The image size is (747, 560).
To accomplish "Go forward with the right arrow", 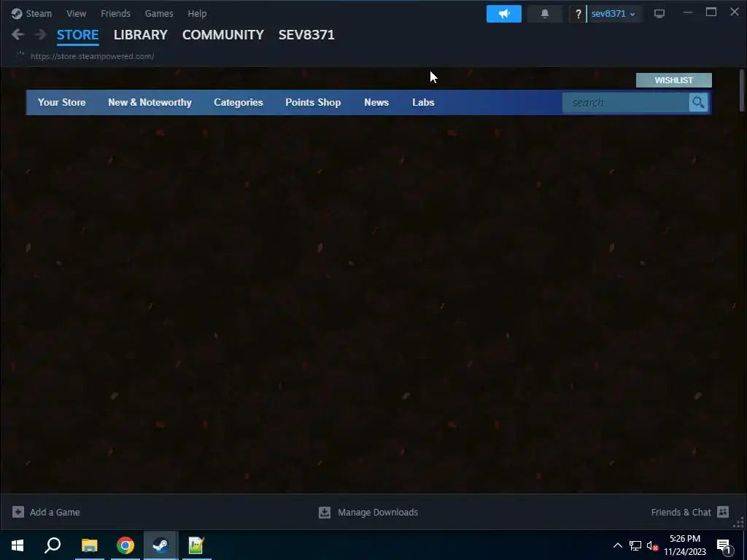I will coord(41,34).
